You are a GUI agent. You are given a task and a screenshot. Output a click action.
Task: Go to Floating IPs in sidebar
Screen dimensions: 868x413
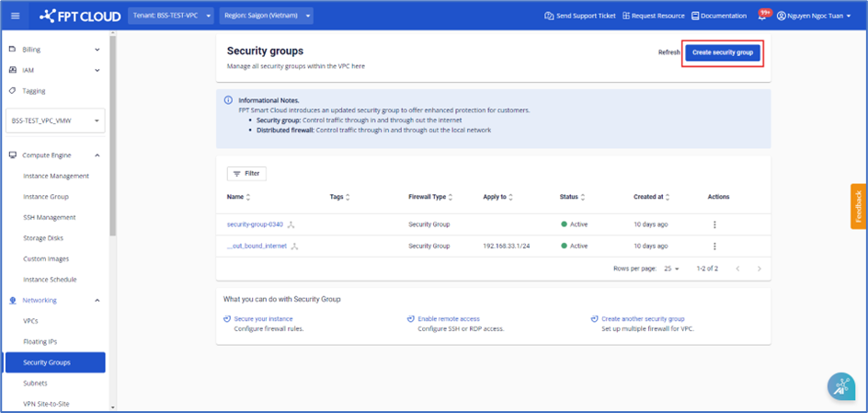[40, 341]
